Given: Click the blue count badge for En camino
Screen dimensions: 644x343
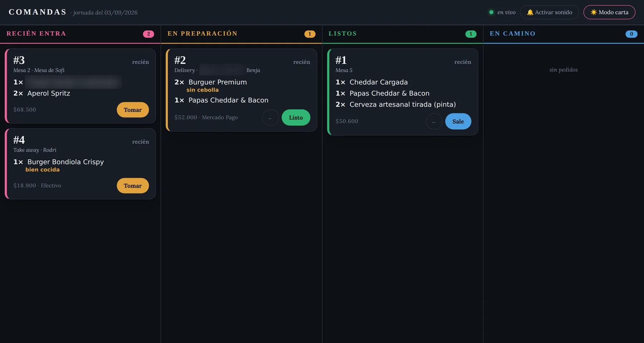Looking at the screenshot, I should click(x=631, y=34).
